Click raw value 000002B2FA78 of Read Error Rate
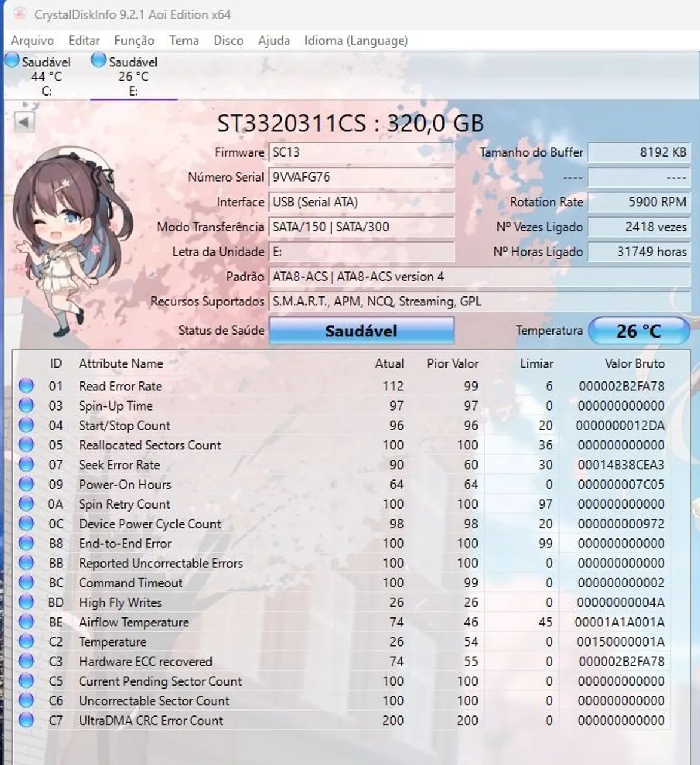The height and width of the screenshot is (765, 700). pos(621,386)
